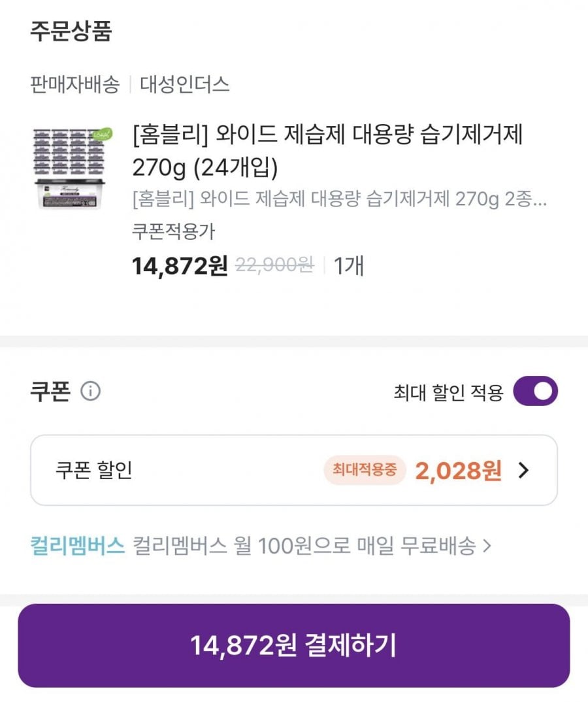
Task: Open the 쿠폰 할인 row
Action: [x=293, y=470]
